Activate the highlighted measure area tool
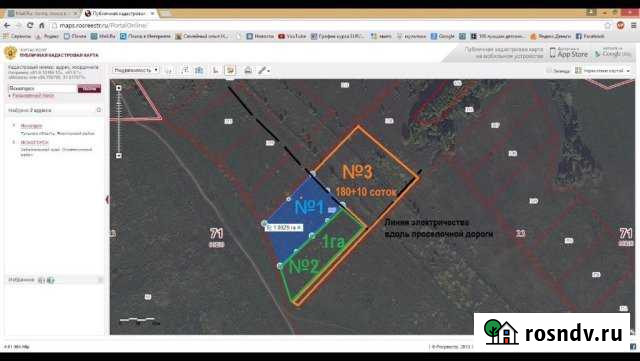This screenshot has height=361, width=640. pos(230,70)
